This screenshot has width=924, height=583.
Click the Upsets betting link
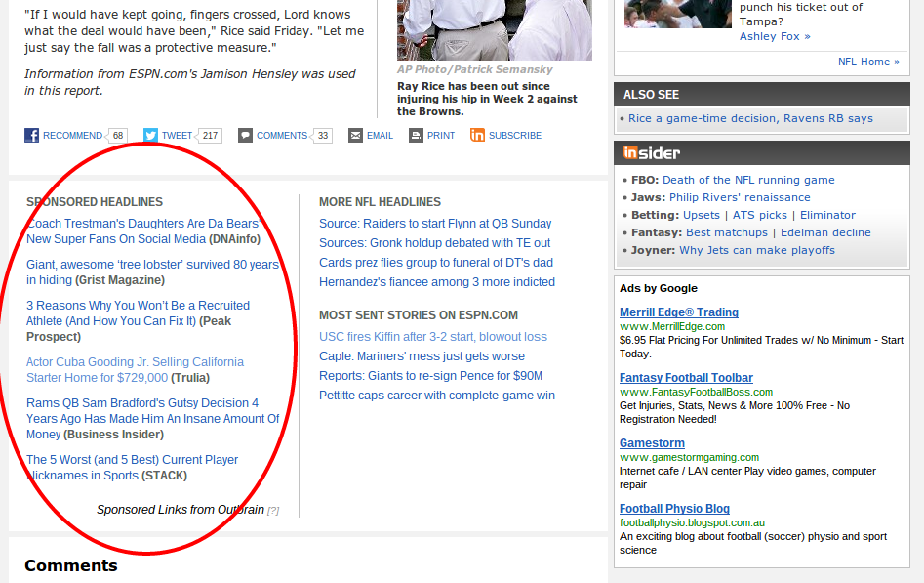702,215
